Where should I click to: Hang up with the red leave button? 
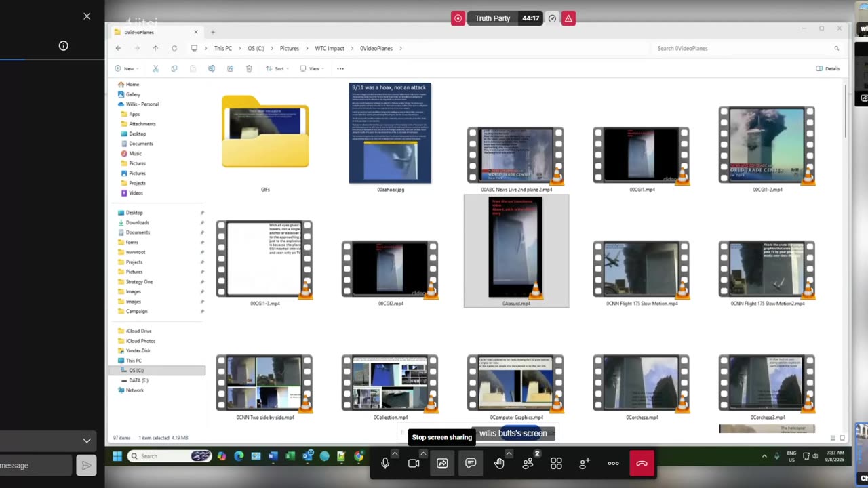click(642, 464)
